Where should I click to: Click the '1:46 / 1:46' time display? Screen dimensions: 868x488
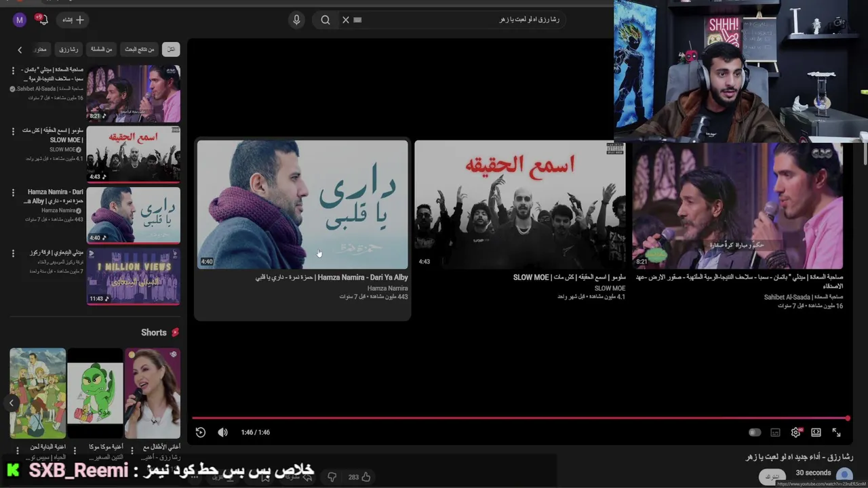point(256,432)
